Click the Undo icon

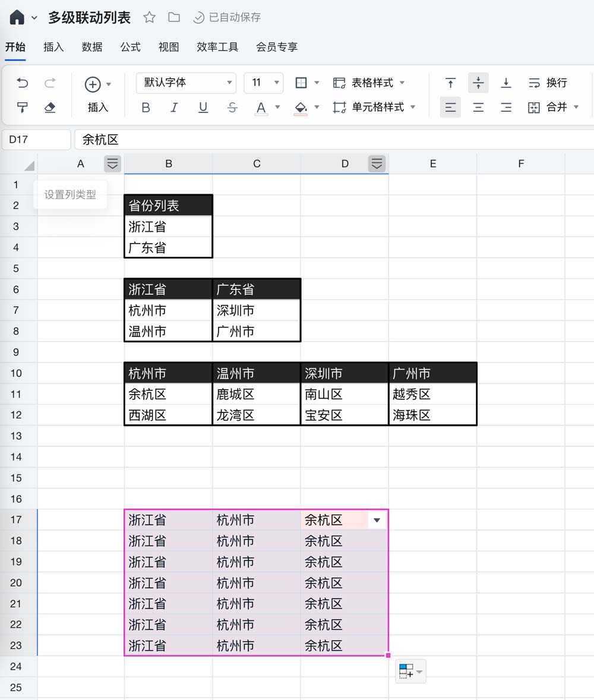(22, 83)
